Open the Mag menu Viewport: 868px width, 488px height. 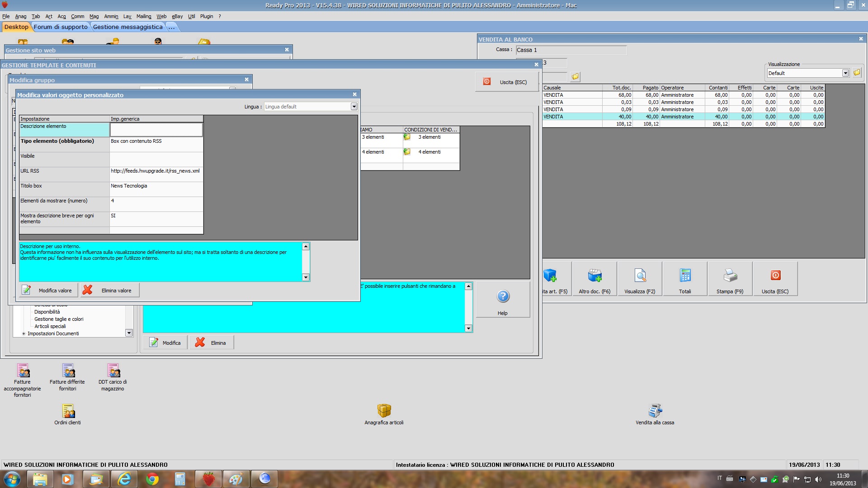tap(94, 16)
